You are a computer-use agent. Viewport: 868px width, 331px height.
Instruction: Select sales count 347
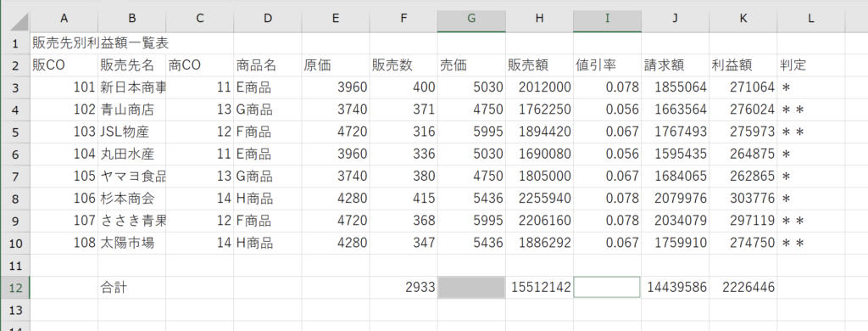pyautogui.click(x=403, y=243)
